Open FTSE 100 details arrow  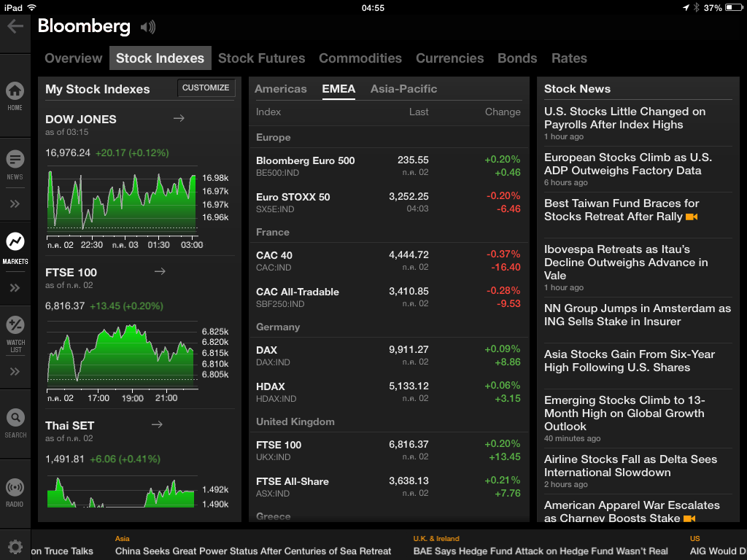pos(160,271)
